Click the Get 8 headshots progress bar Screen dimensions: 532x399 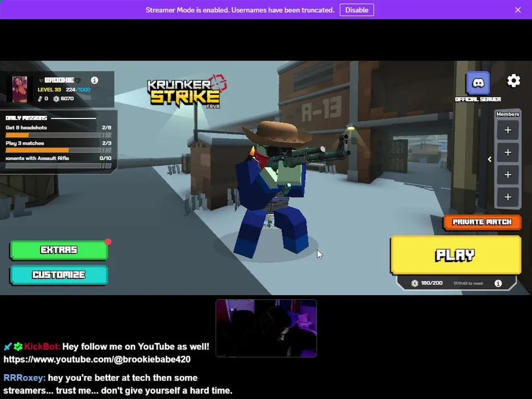tap(58, 135)
